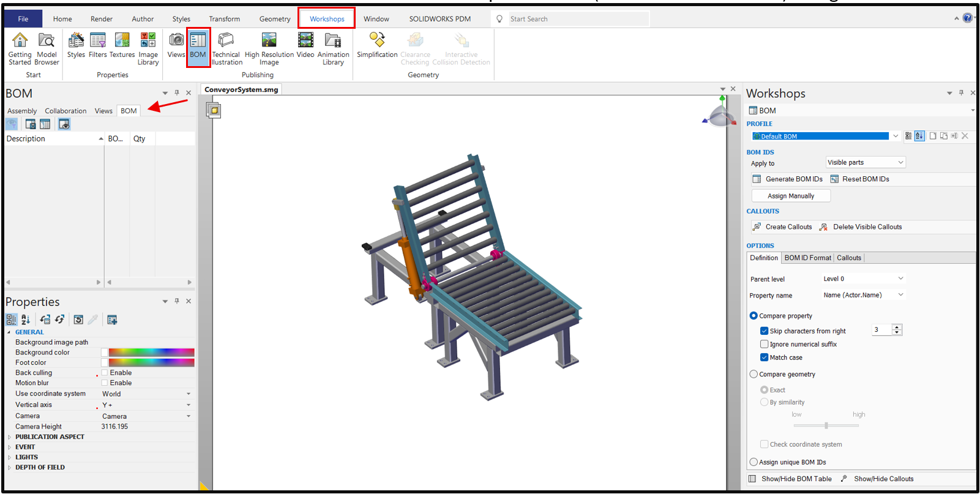The image size is (980, 494).
Task: Click the Start Search input field
Action: pyautogui.click(x=575, y=19)
